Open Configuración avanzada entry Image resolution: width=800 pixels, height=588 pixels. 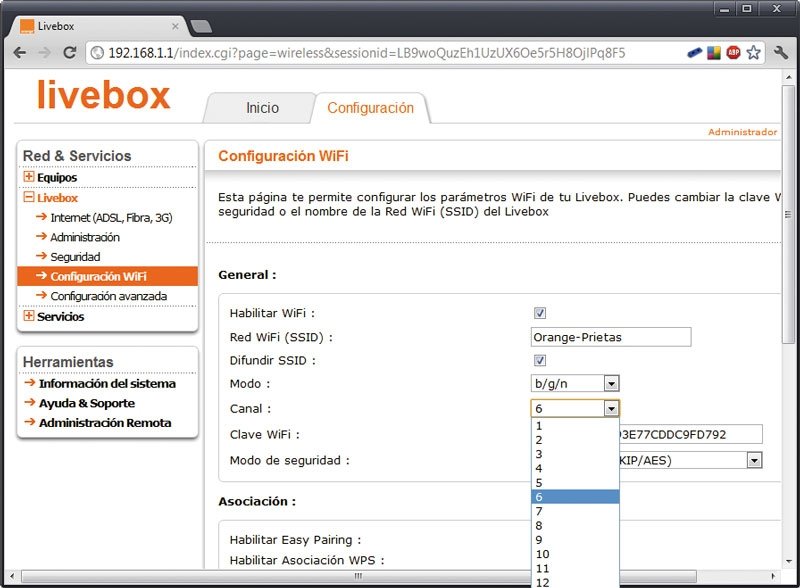(x=108, y=296)
